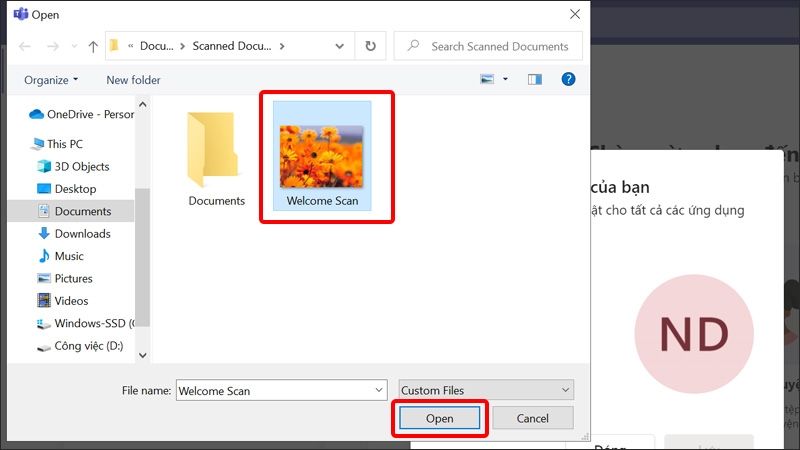Viewport: 800px width, 450px height.
Task: Click the Cancel button
Action: (x=533, y=418)
